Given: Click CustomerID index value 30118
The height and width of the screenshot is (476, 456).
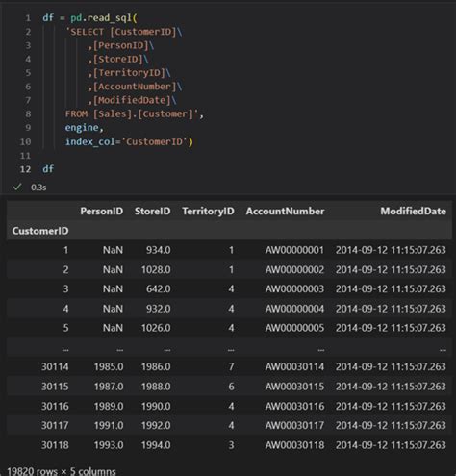Looking at the screenshot, I should 55,445.
